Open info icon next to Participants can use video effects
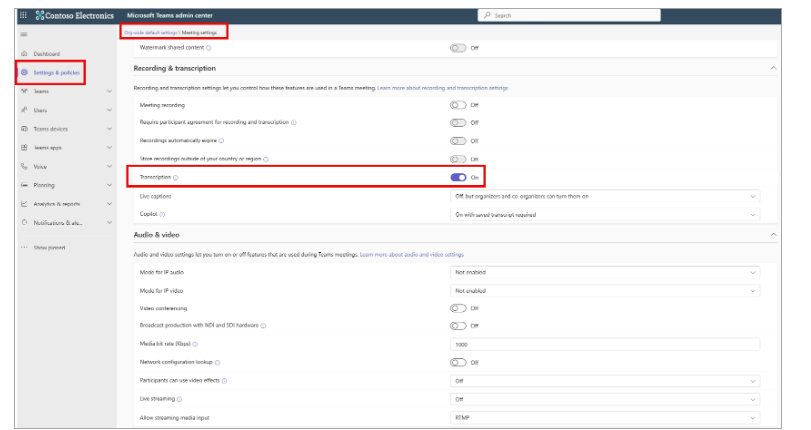 click(224, 381)
